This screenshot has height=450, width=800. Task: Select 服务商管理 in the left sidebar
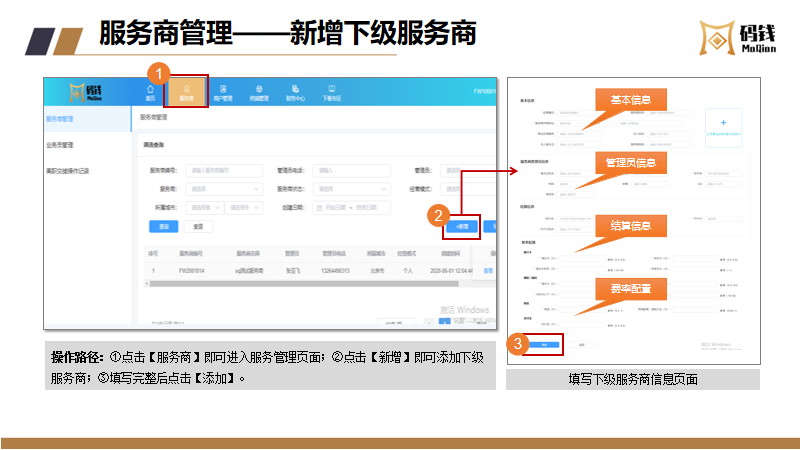pyautogui.click(x=61, y=118)
